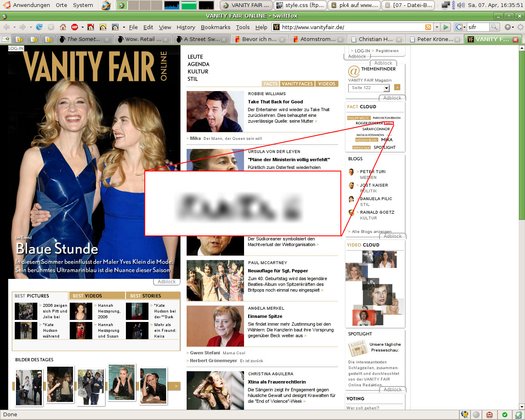Open the File menu
This screenshot has height=420, width=525.
tap(133, 27)
